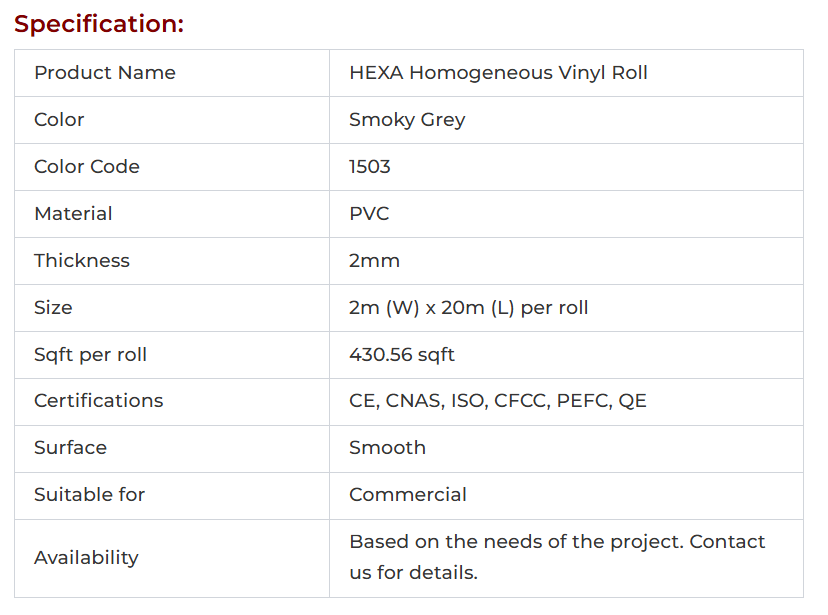Click the Size label cell
Viewport: 828px width, 615px height.
click(53, 308)
